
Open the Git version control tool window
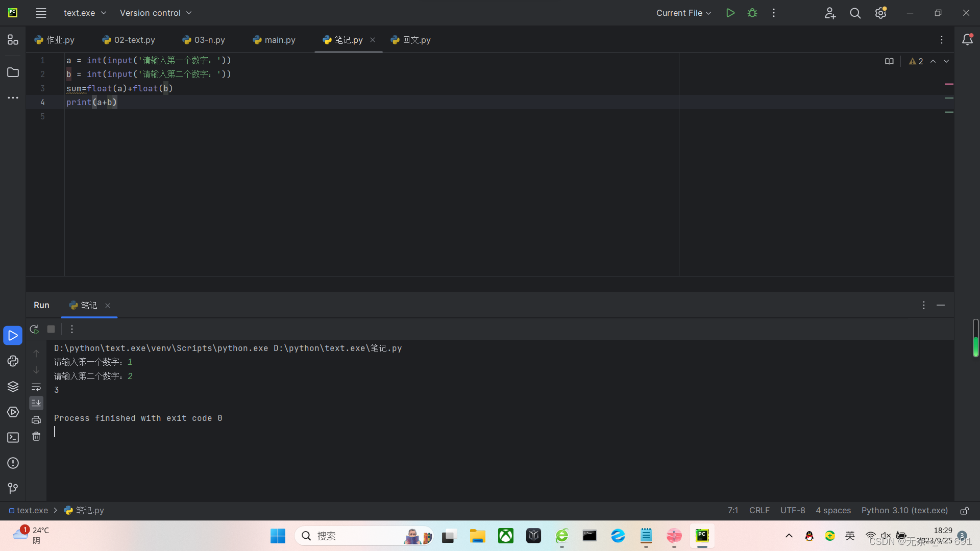coord(13,489)
